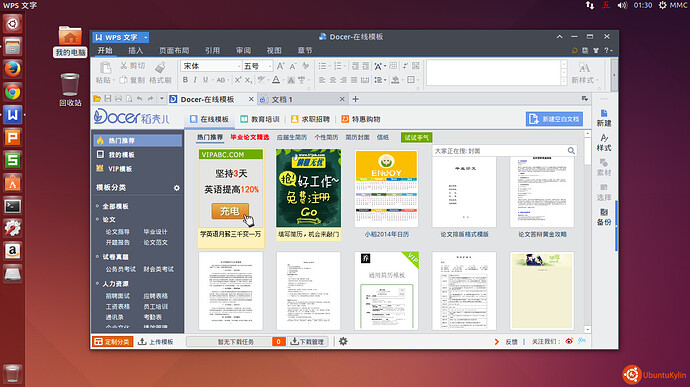The width and height of the screenshot is (690, 387).
Task: Toggle Superscript formatting
Action: pyautogui.click(x=238, y=80)
